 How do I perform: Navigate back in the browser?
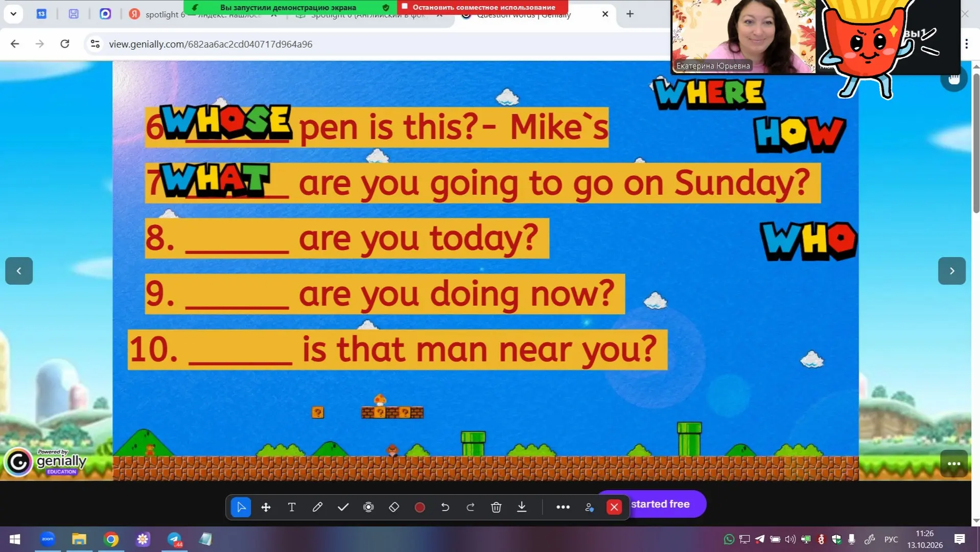15,44
